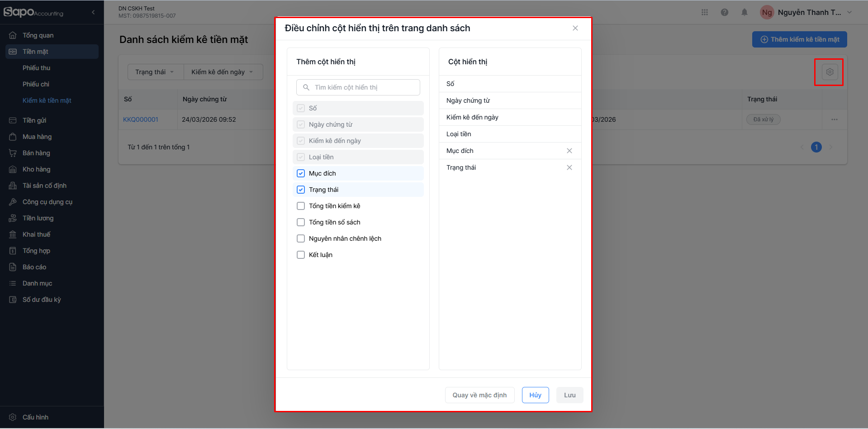Check the Nguyên nhân chênh lệch checkbox
The height and width of the screenshot is (429, 868).
301,238
